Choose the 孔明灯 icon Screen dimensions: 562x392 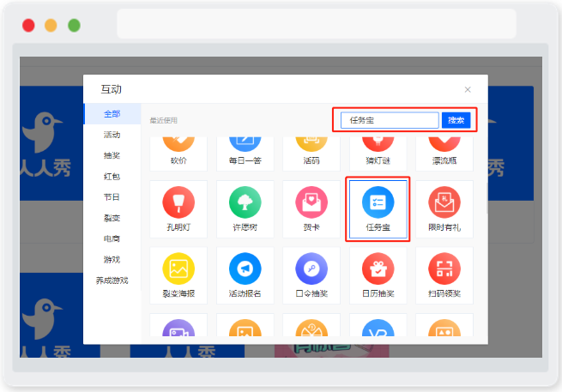(178, 202)
